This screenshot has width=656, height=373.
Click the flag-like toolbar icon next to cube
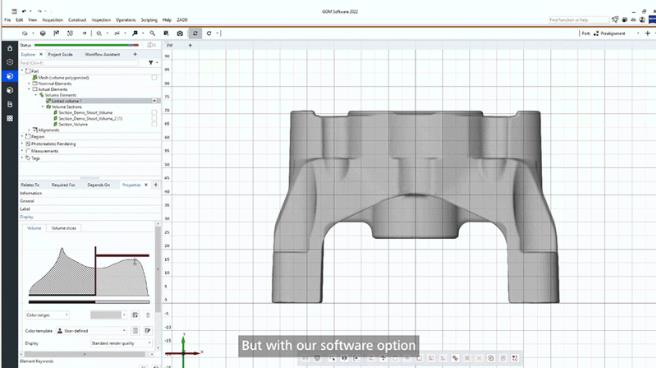click(x=56, y=33)
